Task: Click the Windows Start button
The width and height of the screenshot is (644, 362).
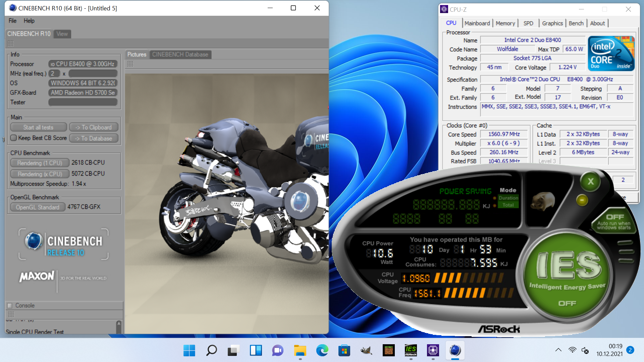Action: coord(189,351)
